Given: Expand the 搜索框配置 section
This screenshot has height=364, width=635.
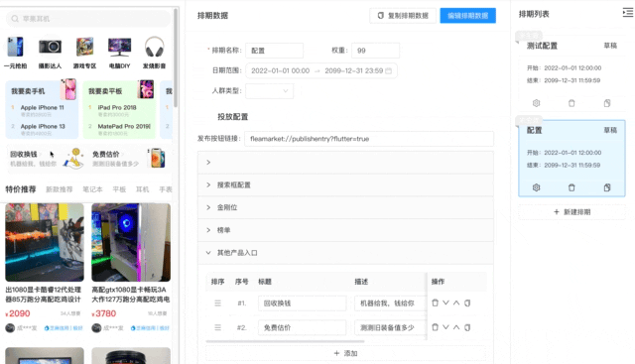Looking at the screenshot, I should [x=345, y=185].
